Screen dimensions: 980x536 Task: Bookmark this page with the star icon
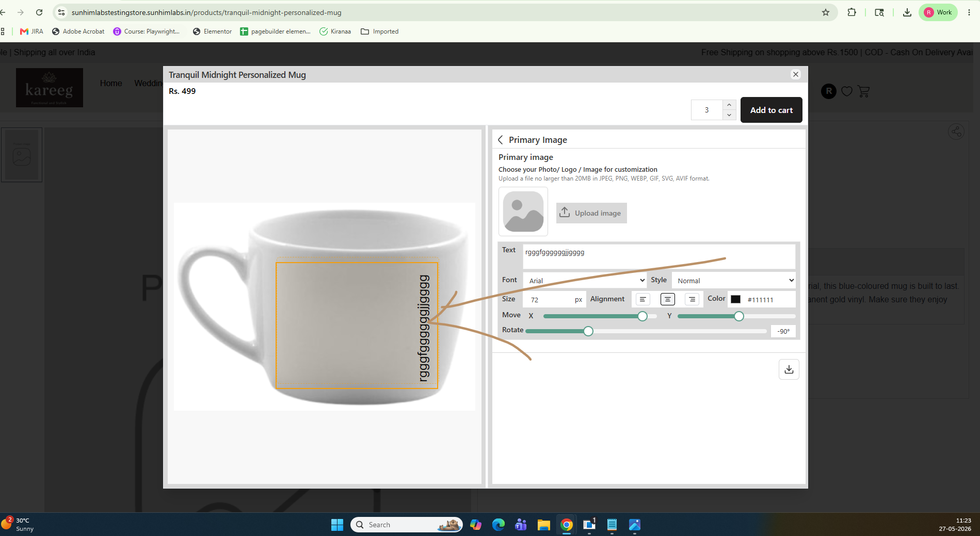(x=826, y=12)
